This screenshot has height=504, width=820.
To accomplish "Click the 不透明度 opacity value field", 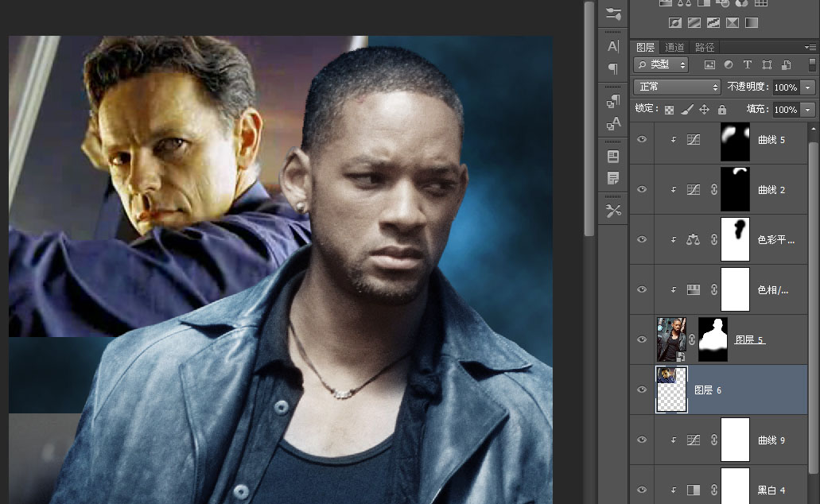I will tap(786, 87).
